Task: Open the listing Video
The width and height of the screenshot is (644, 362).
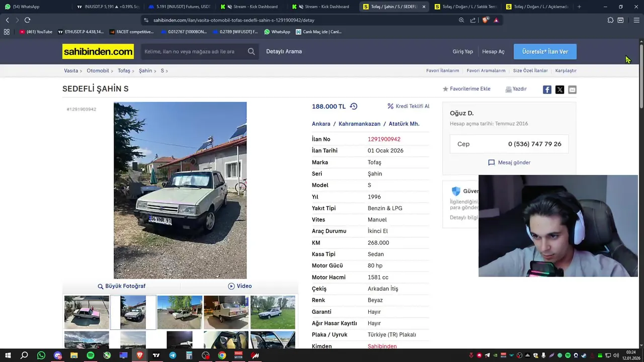Action: pyautogui.click(x=239, y=286)
